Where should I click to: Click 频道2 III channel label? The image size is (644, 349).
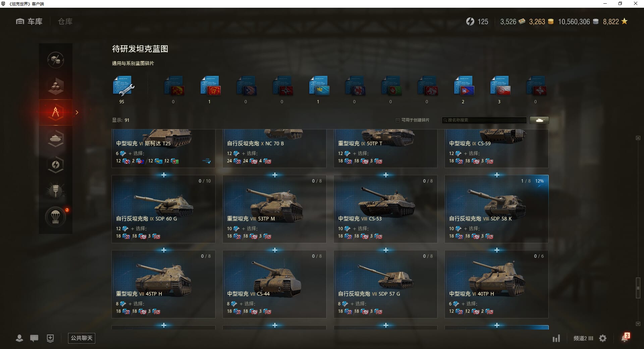click(583, 338)
